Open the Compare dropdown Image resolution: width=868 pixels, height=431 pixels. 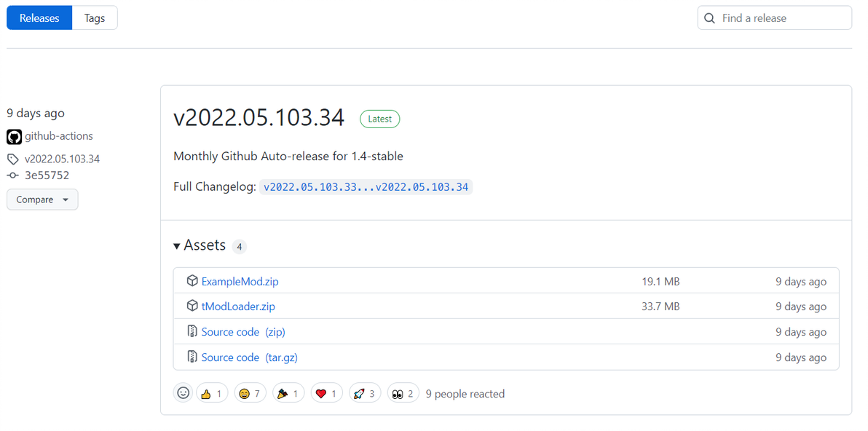42,199
